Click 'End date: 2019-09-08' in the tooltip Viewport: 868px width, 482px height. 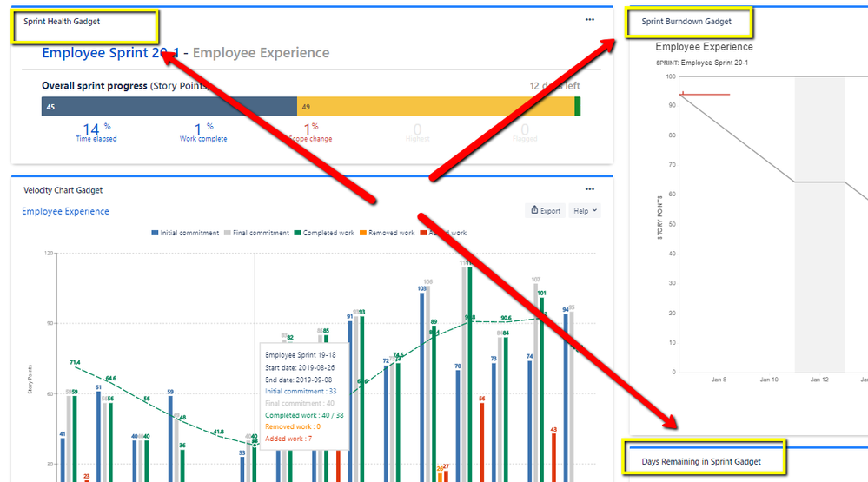pos(300,380)
